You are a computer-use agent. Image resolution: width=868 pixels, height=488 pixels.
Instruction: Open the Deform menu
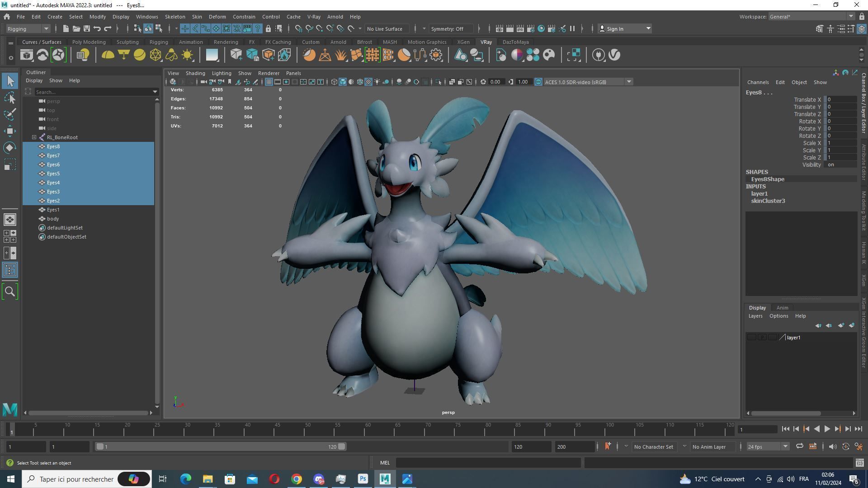pos(217,17)
